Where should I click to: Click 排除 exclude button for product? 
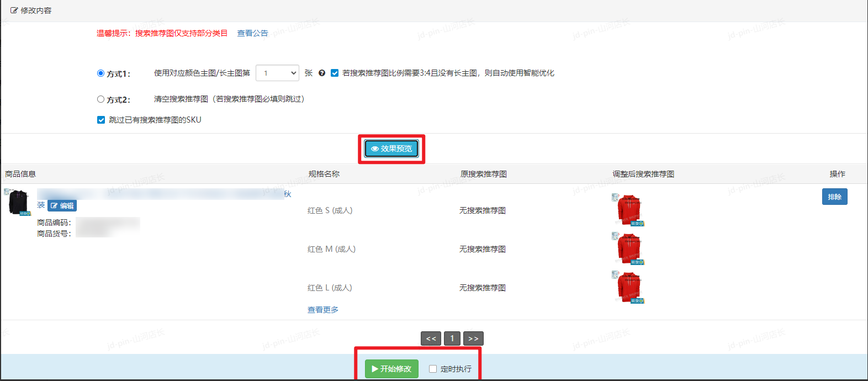pyautogui.click(x=834, y=197)
